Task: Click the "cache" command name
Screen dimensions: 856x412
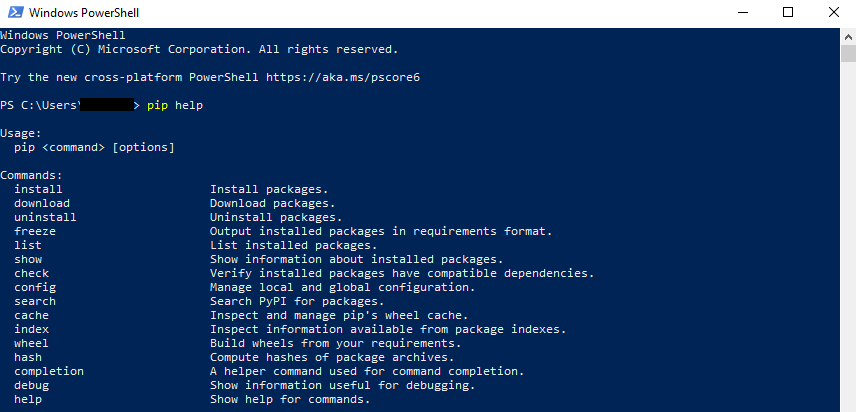Action: pos(31,315)
